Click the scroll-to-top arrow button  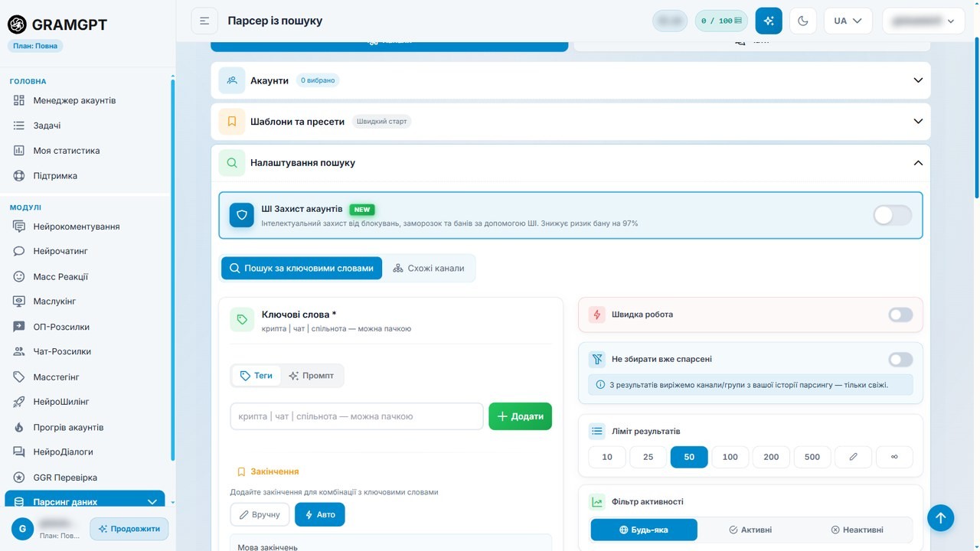tap(941, 518)
